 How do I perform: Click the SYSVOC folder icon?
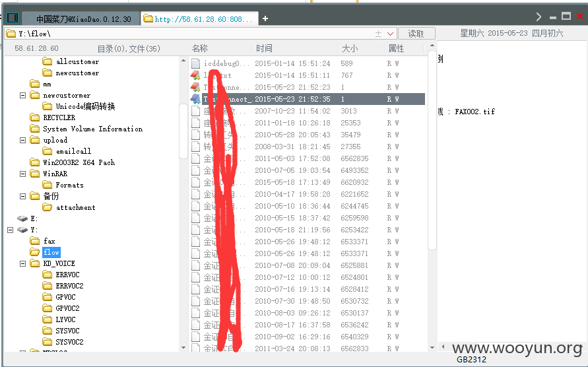tap(48, 331)
